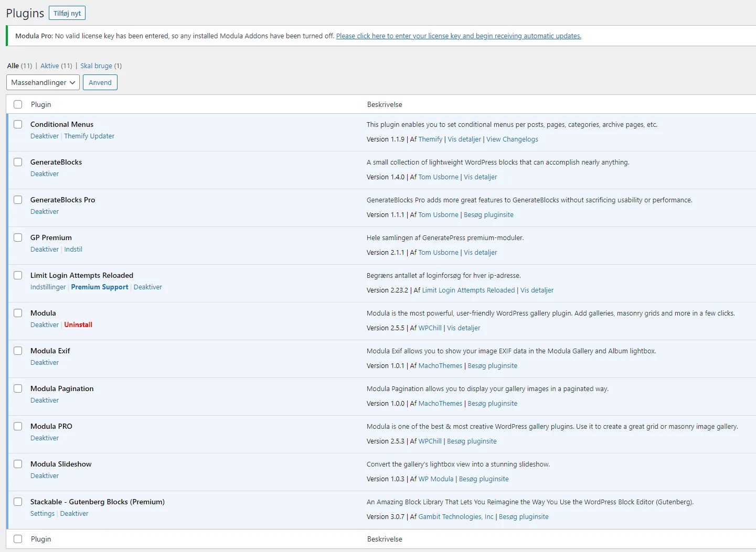Click Vis detaljer for Modula
The width and height of the screenshot is (756, 552).
(463, 328)
